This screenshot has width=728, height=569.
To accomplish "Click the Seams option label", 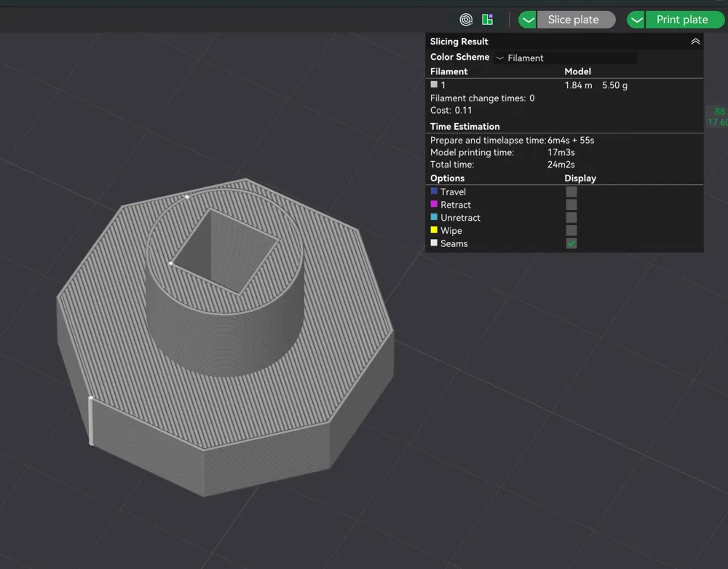I will (454, 244).
